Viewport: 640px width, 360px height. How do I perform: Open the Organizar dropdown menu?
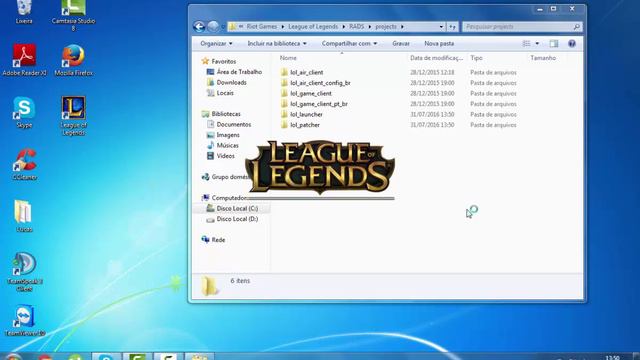[x=216, y=43]
